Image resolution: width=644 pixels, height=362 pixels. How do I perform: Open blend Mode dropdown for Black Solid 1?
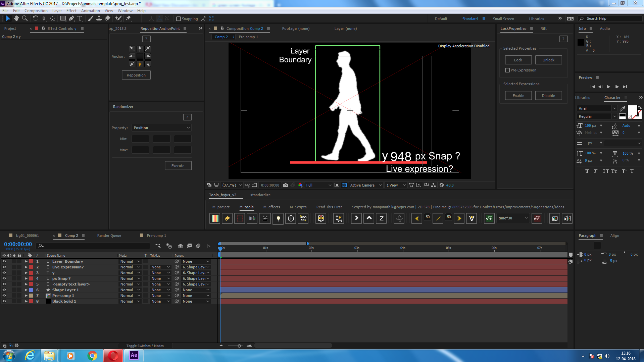click(x=130, y=301)
